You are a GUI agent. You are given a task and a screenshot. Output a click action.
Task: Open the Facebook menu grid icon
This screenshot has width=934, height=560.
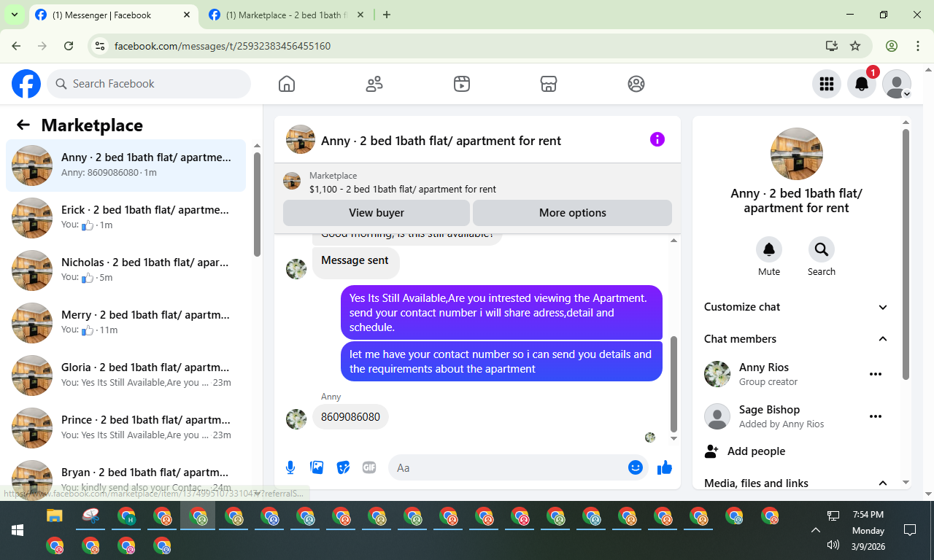[827, 84]
